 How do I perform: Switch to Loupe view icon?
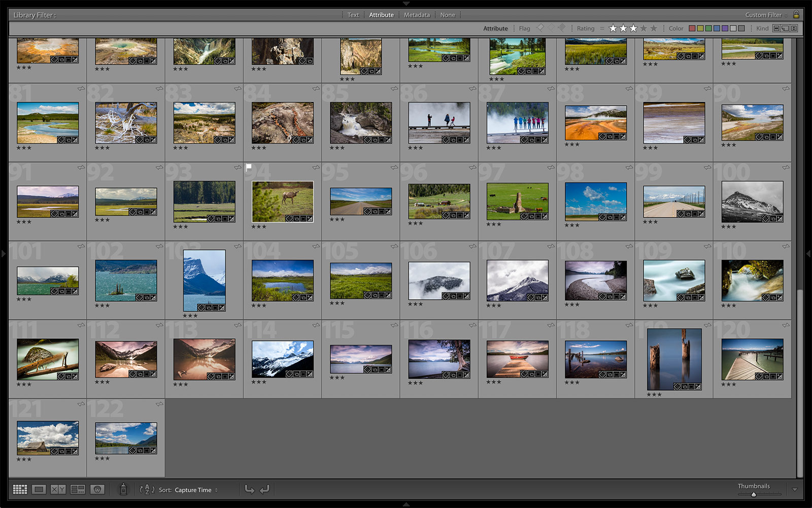pos(39,489)
